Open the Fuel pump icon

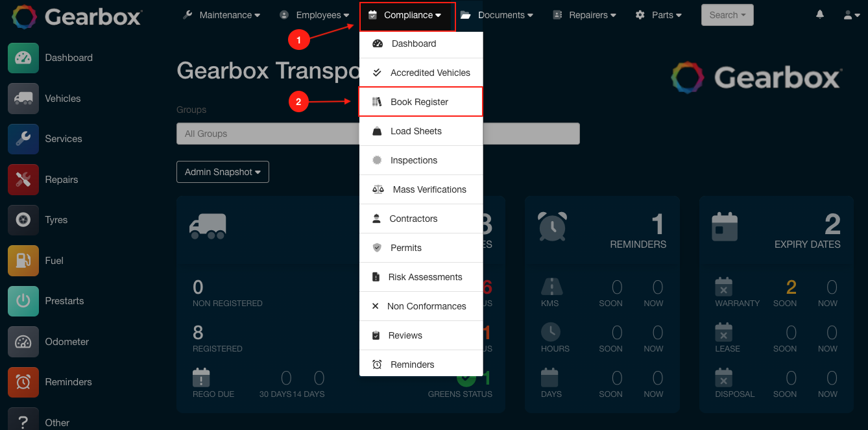tap(23, 261)
